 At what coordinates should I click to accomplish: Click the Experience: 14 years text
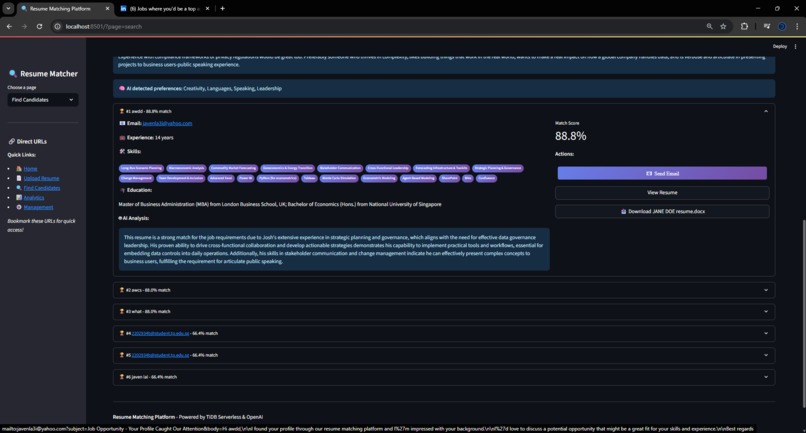click(150, 138)
